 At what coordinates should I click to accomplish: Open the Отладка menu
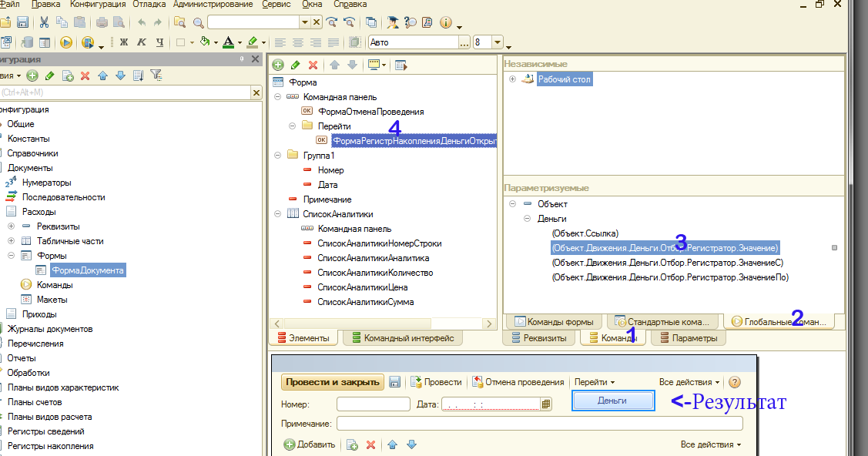[x=149, y=5]
